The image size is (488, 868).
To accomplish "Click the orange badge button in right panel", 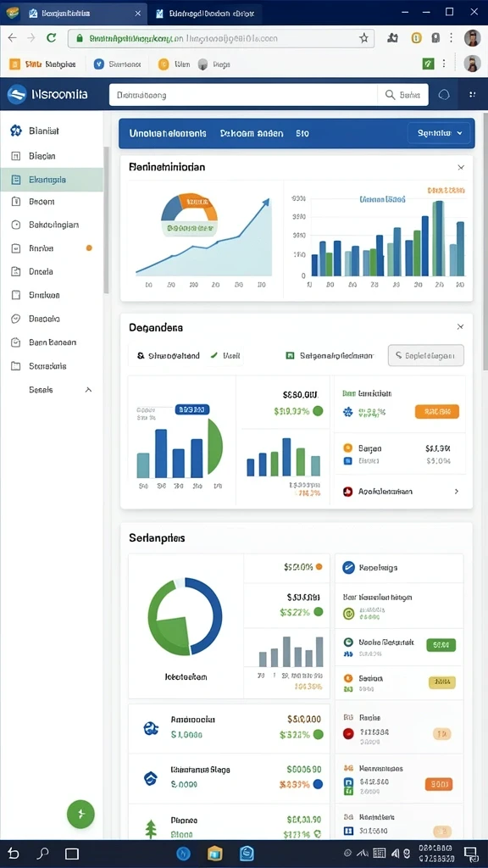I will click(x=436, y=411).
